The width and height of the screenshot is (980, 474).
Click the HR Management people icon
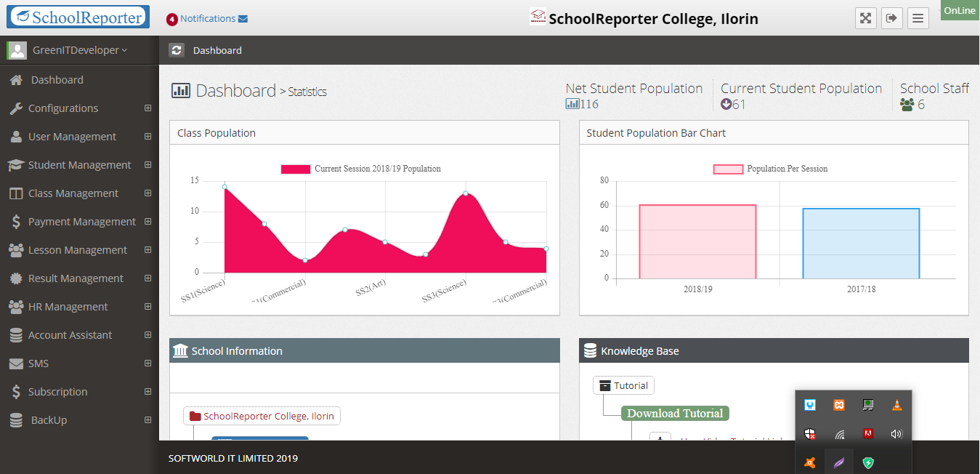click(16, 307)
